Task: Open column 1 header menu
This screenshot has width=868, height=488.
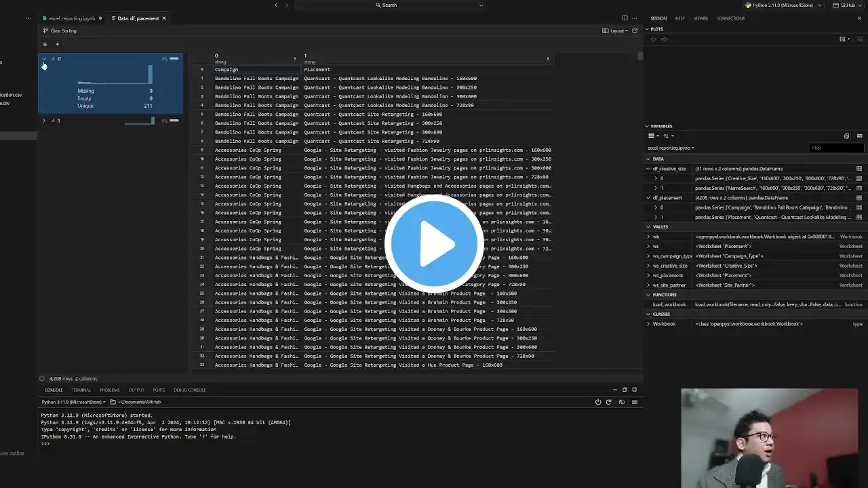Action: point(548,59)
